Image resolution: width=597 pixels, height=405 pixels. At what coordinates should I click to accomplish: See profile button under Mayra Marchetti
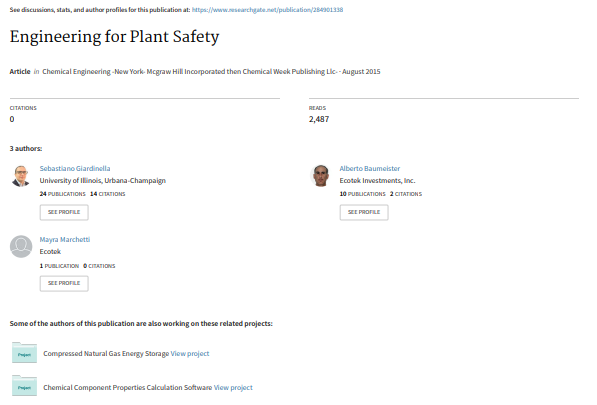(x=64, y=284)
